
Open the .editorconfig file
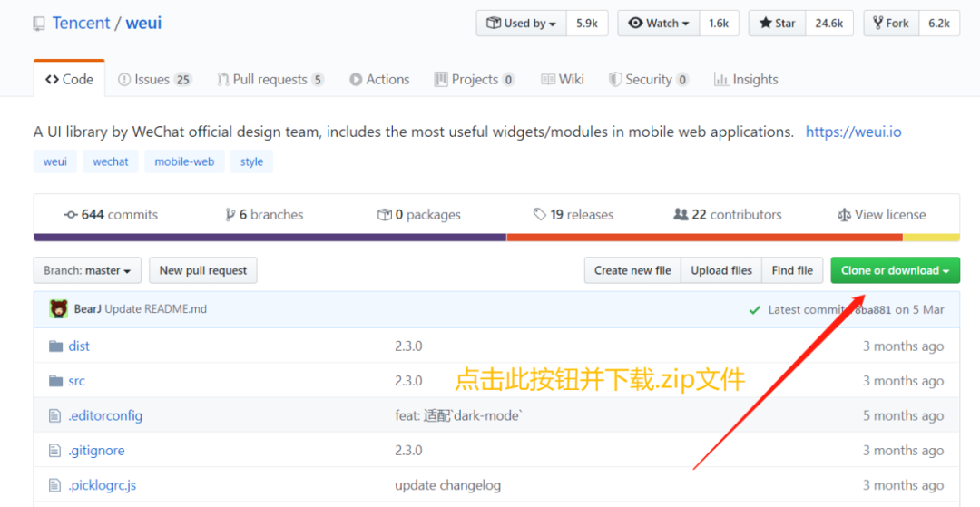[x=105, y=415]
